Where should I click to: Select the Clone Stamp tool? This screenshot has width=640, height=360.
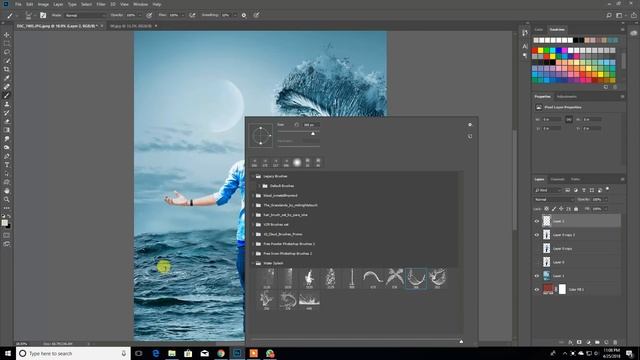tap(7, 104)
